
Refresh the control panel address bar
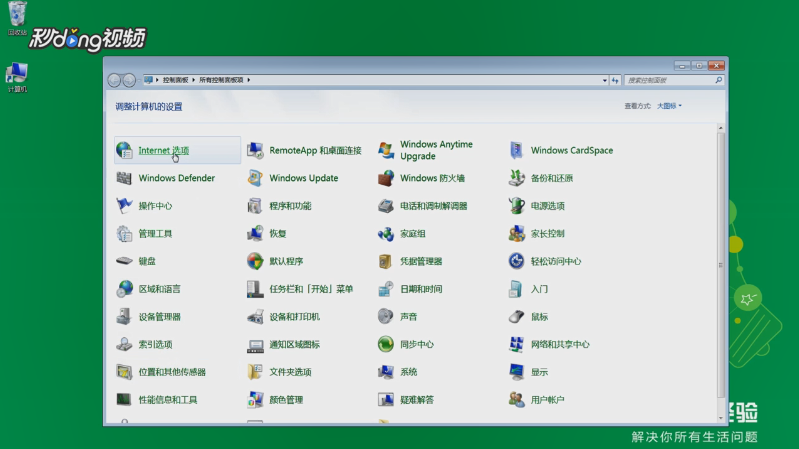[615, 80]
